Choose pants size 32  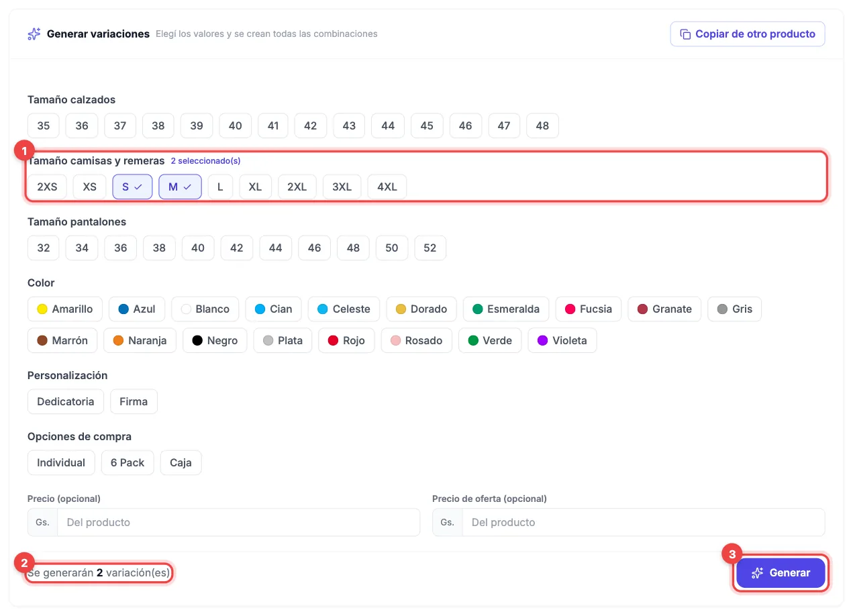pyautogui.click(x=44, y=248)
